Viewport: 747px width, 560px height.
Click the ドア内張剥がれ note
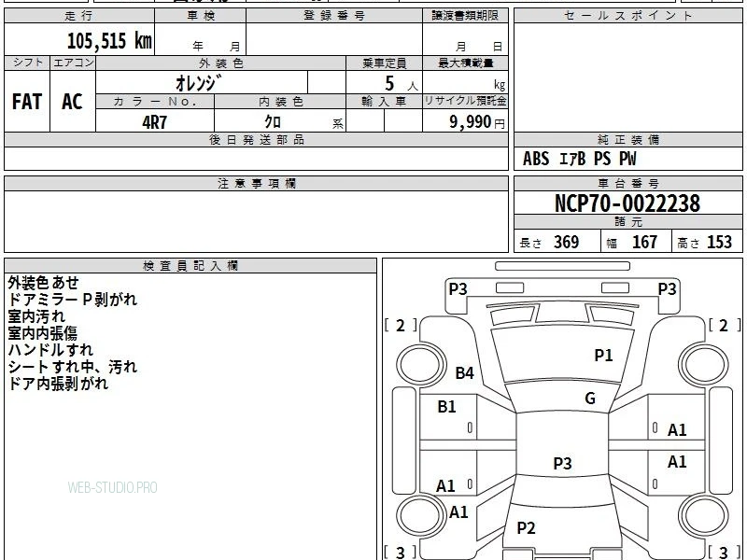coord(58,384)
